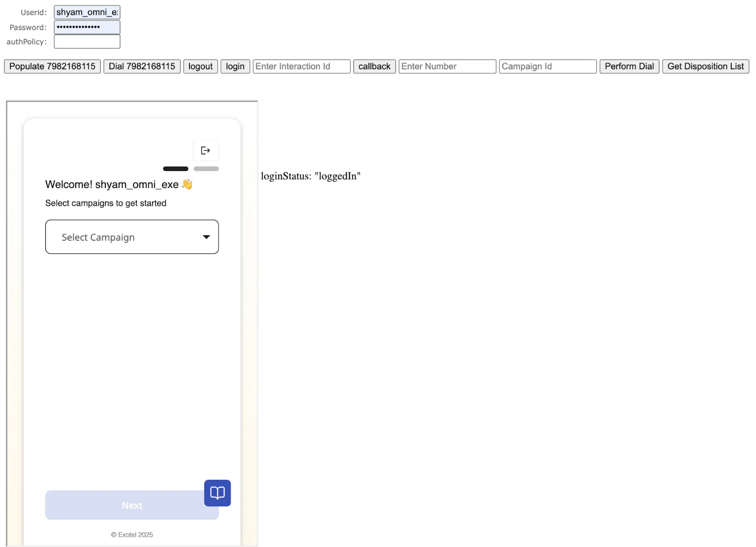Click the Dial 7982168115 button

(x=142, y=67)
